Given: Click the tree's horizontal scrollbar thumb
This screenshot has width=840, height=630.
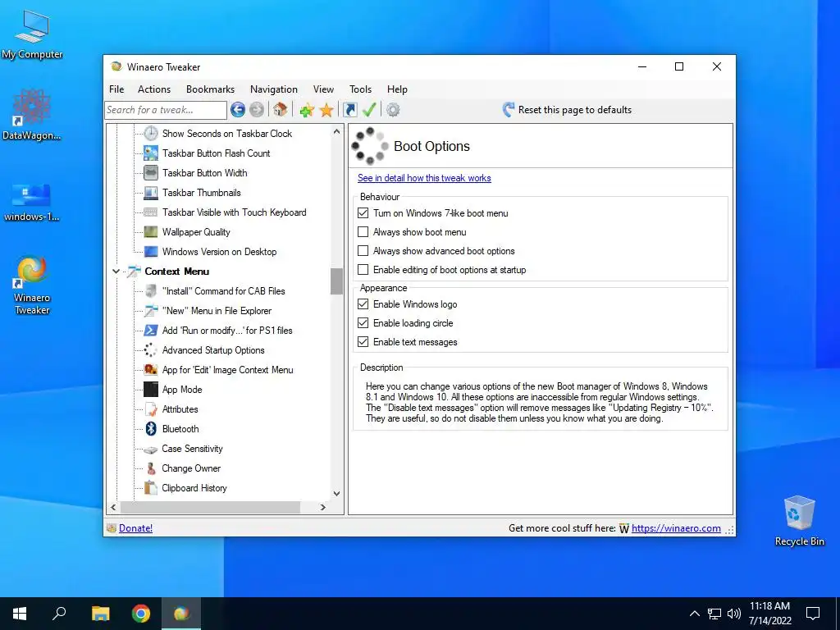Looking at the screenshot, I should pyautogui.click(x=211, y=507).
